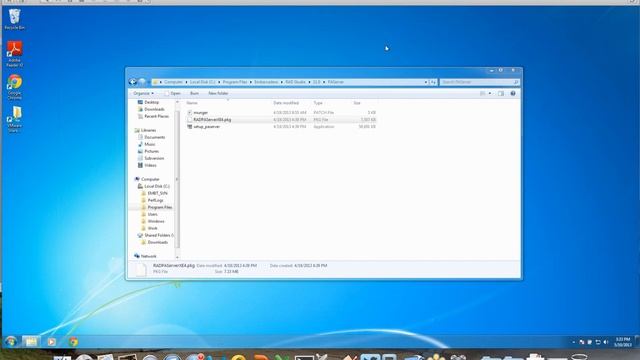Image resolution: width=640 pixels, height=360 pixels.
Task: Open Chrome from the taskbar
Action: click(x=73, y=342)
